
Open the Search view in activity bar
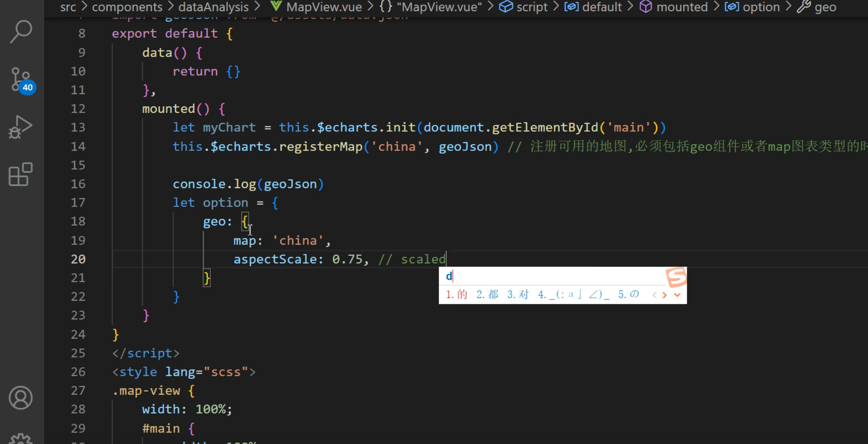pyautogui.click(x=21, y=31)
